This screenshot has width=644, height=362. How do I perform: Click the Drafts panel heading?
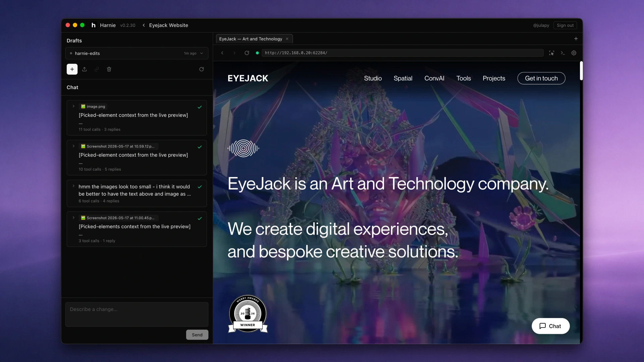click(x=74, y=41)
